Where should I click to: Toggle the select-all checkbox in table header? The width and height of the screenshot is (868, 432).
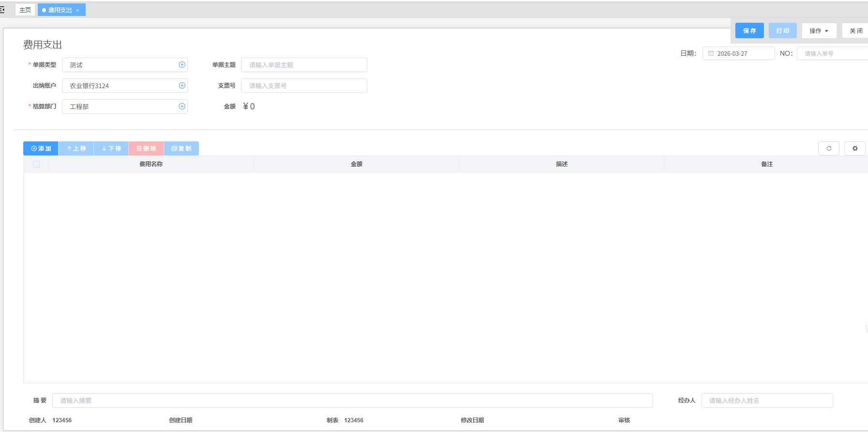coord(36,164)
